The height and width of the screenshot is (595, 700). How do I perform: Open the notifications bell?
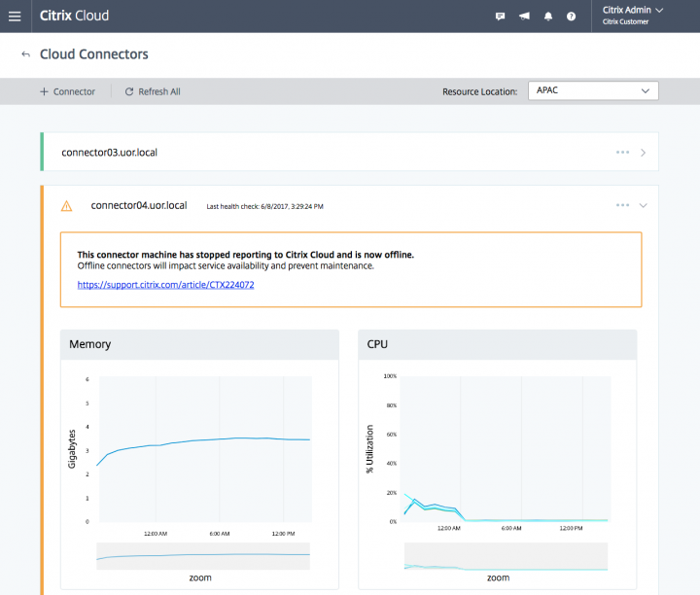(548, 17)
